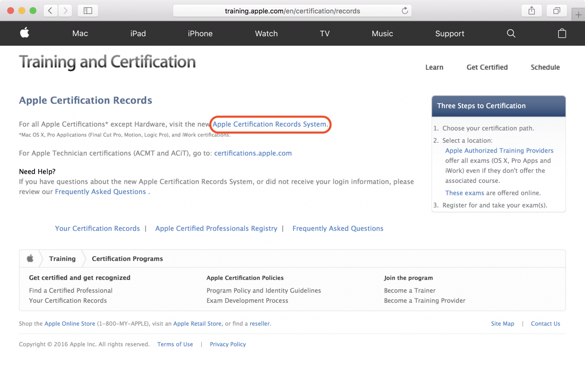Open the search magnifier icon
The width and height of the screenshot is (585, 392).
tap(511, 33)
